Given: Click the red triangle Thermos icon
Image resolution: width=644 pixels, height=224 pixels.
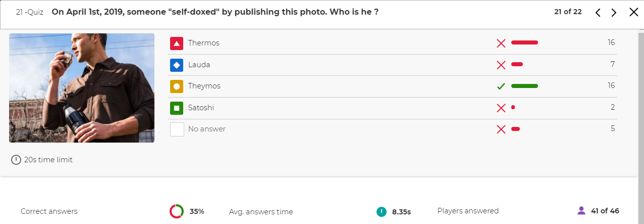Looking at the screenshot, I should click(x=177, y=43).
